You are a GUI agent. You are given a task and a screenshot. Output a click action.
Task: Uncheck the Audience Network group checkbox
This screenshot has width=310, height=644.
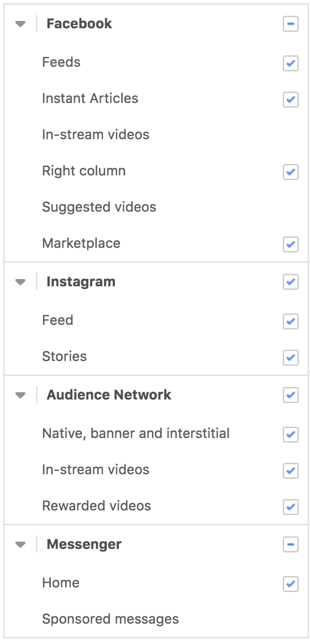tap(291, 395)
